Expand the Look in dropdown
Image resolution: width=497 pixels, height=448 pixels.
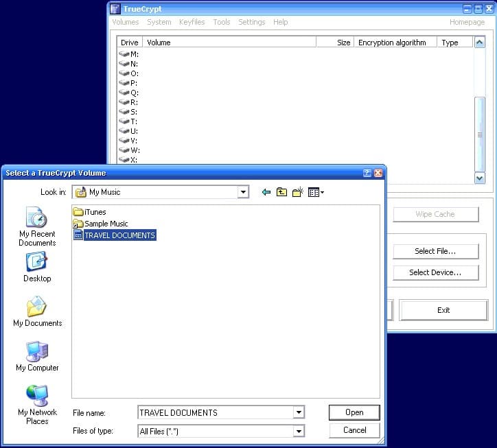[x=243, y=192]
